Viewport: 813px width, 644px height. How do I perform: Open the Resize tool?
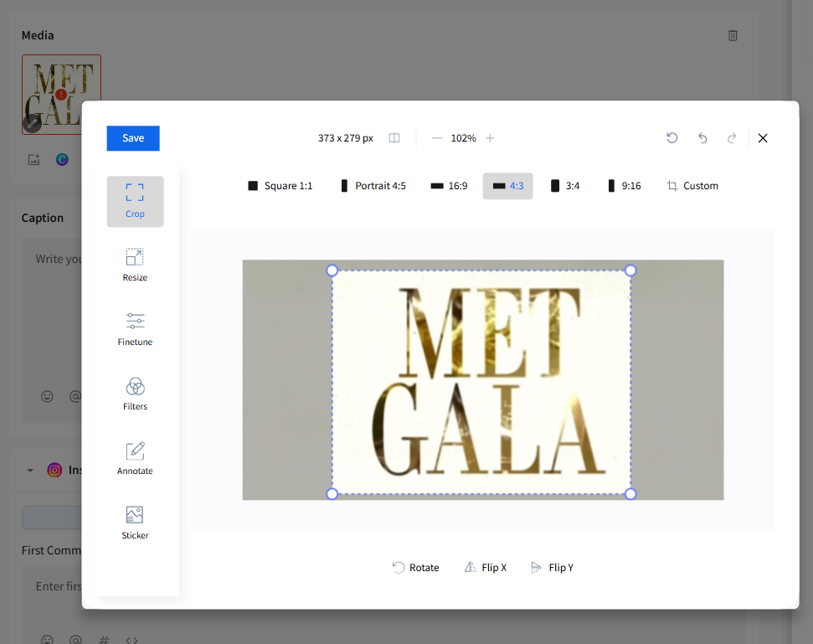[135, 265]
